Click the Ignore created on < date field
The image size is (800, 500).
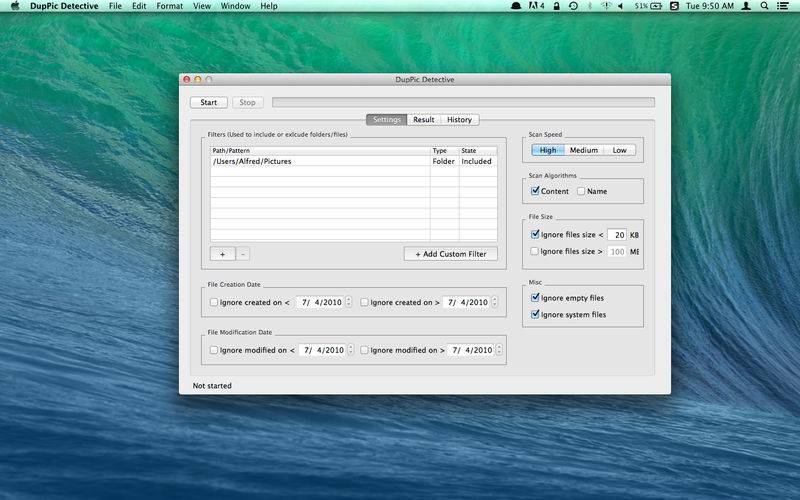coord(320,302)
